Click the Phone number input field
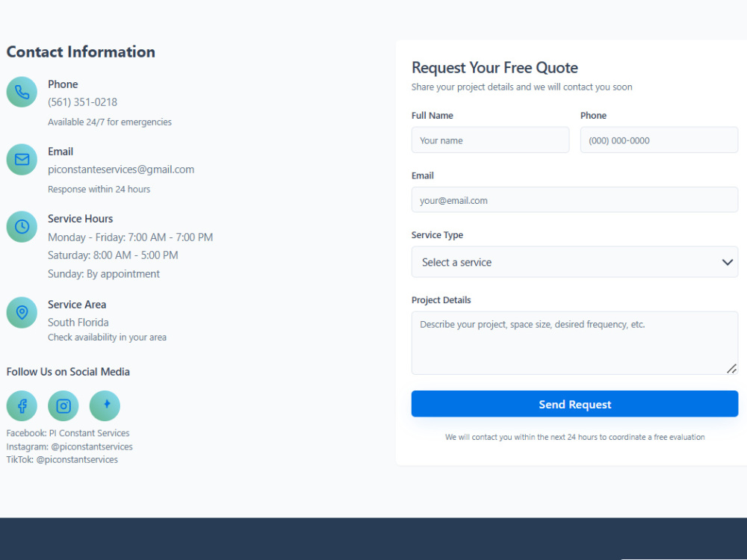 coord(659,140)
